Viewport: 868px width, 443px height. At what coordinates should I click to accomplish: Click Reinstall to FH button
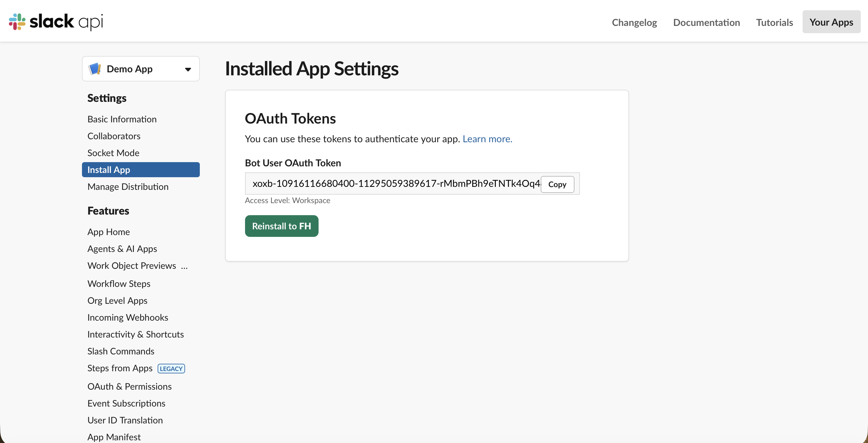click(x=282, y=226)
